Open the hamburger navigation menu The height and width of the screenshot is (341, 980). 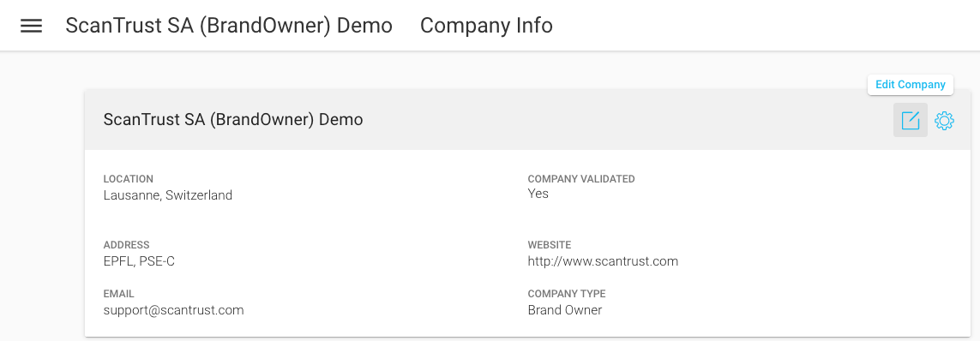pos(31,26)
